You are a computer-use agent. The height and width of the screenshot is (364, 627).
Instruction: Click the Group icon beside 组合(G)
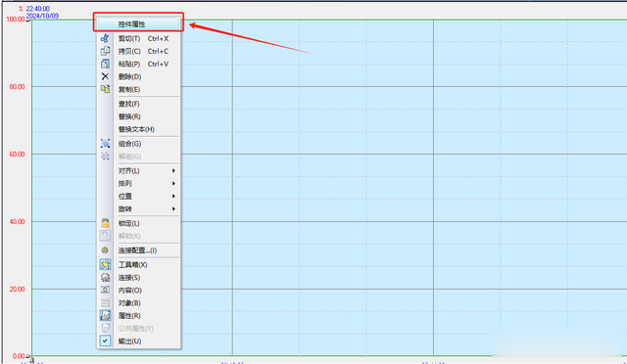(x=105, y=144)
